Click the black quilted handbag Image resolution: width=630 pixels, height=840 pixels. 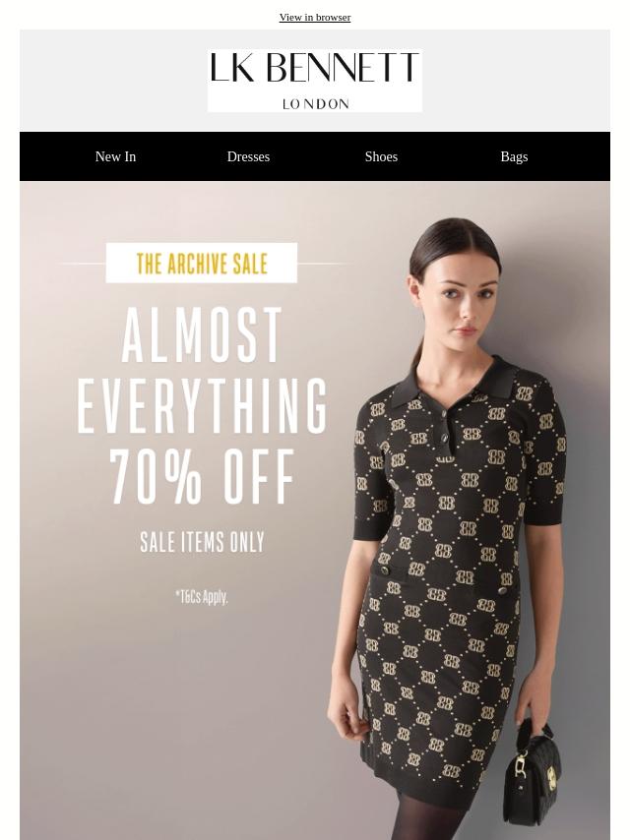(x=532, y=773)
